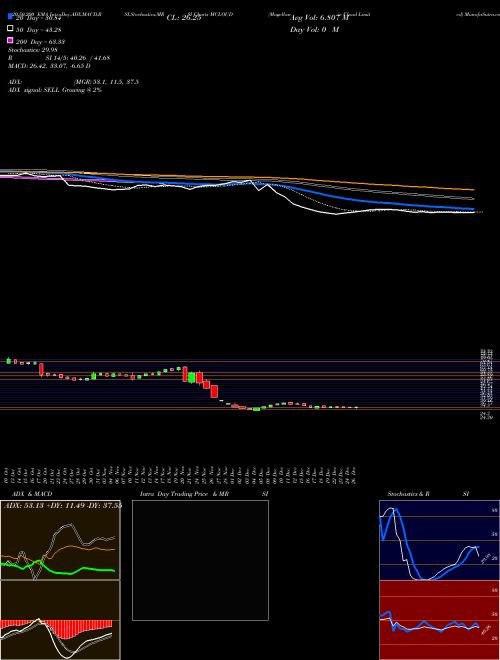Click the white 50 Day legend swatch

[10, 29]
